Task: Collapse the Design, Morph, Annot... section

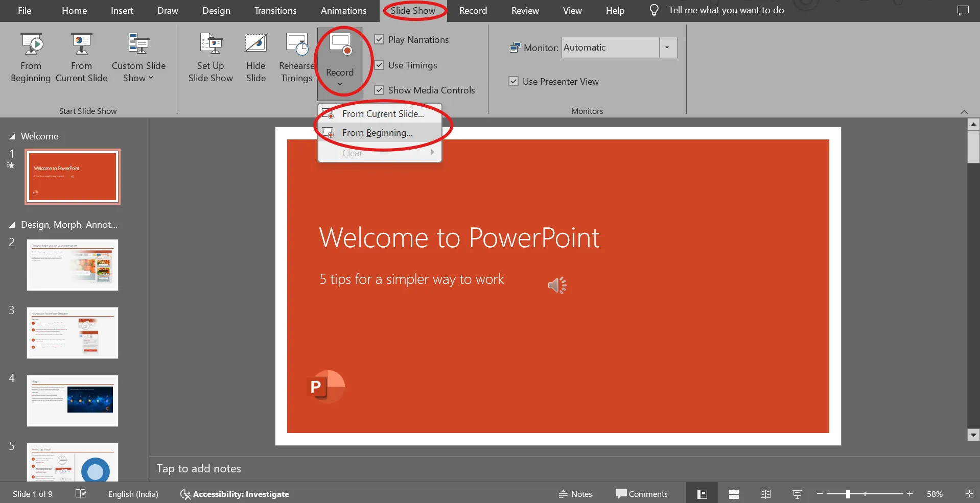Action: pyautogui.click(x=12, y=225)
